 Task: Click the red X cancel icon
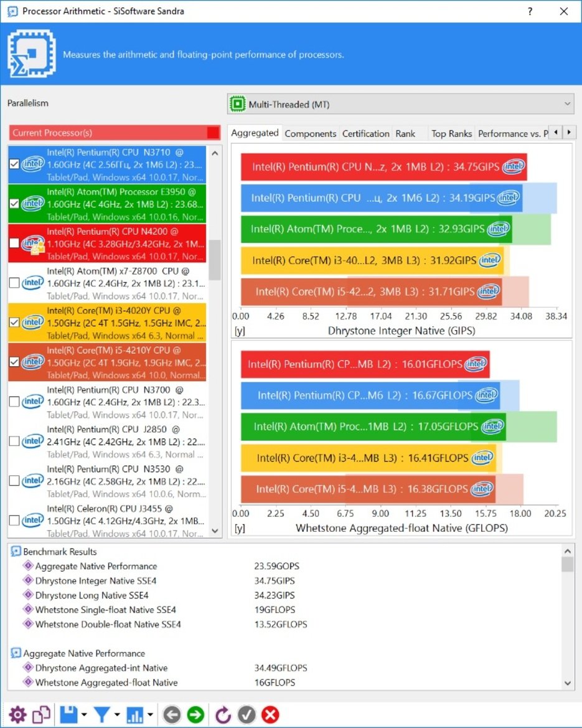[270, 714]
